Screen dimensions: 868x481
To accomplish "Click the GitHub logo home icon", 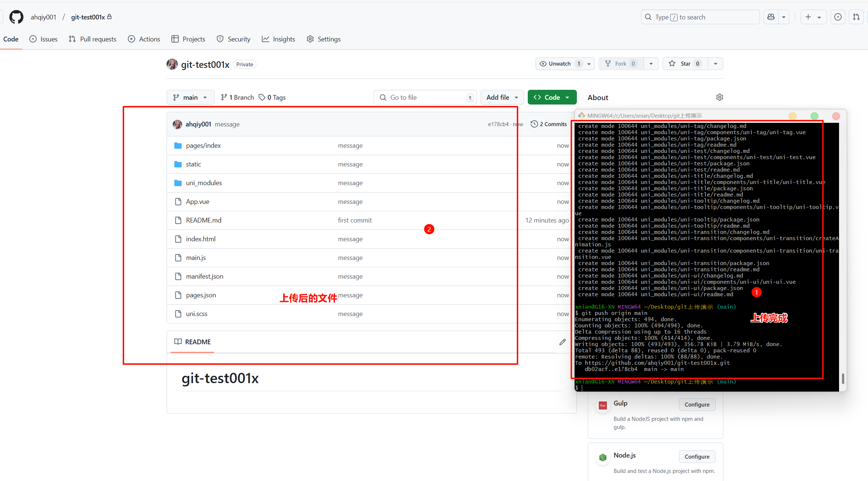I will click(x=16, y=17).
